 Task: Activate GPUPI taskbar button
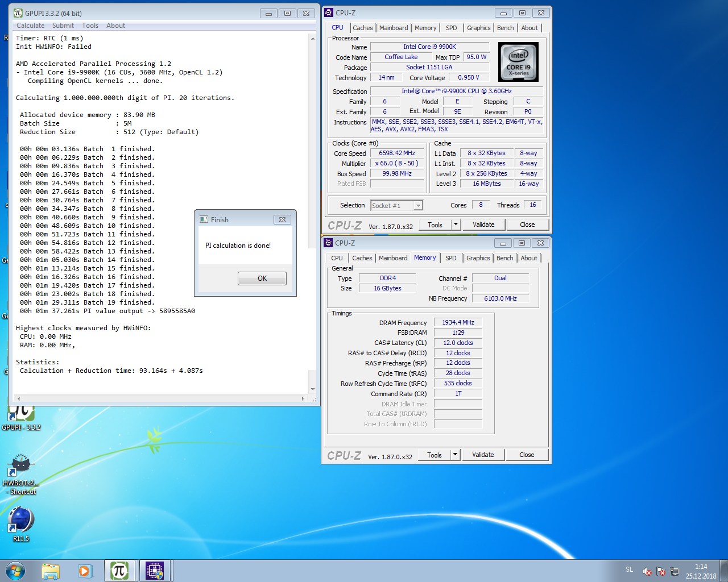(119, 571)
